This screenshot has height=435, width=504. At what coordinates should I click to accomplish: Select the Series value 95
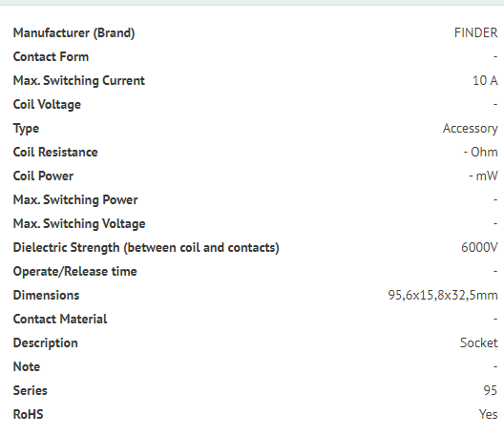point(491,390)
